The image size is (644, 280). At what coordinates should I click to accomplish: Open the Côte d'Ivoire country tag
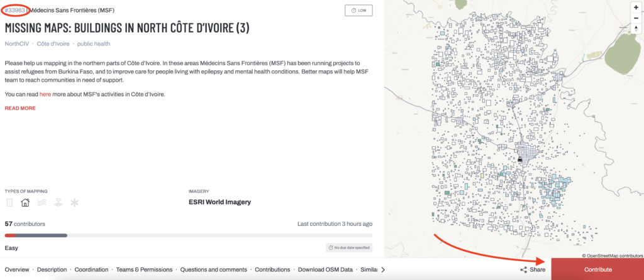click(53, 43)
